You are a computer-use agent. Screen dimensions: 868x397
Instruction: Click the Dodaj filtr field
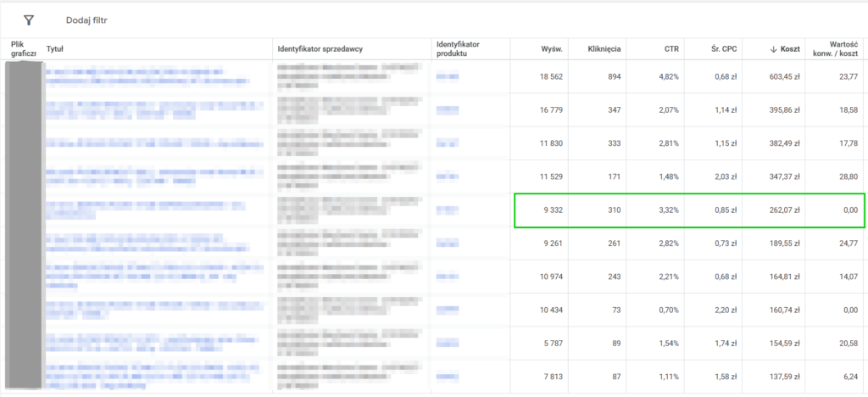click(86, 20)
